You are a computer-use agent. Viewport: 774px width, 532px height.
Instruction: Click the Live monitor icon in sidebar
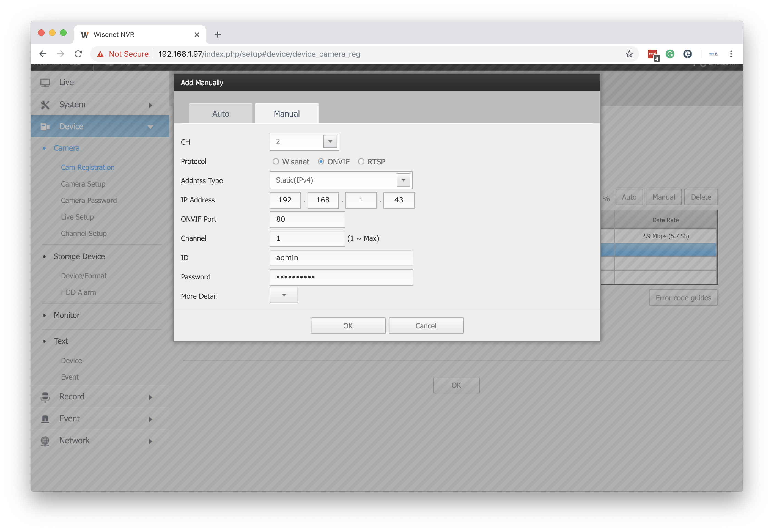pyautogui.click(x=45, y=83)
